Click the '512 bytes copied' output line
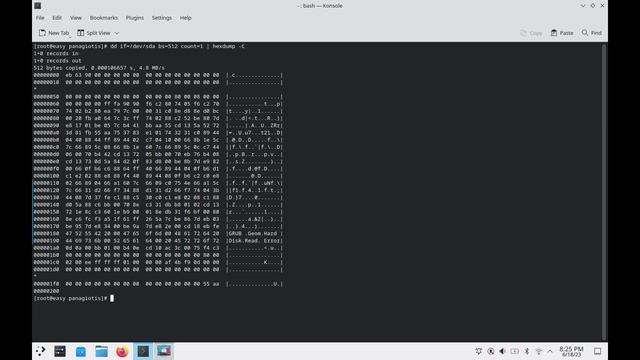This screenshot has height=360, width=640. pos(99,68)
